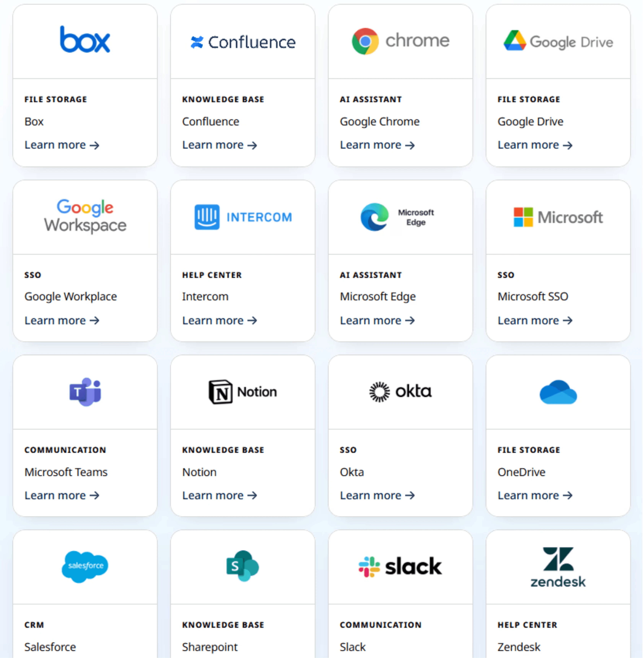Click the Slack logo
This screenshot has height=658, width=644.
(401, 567)
